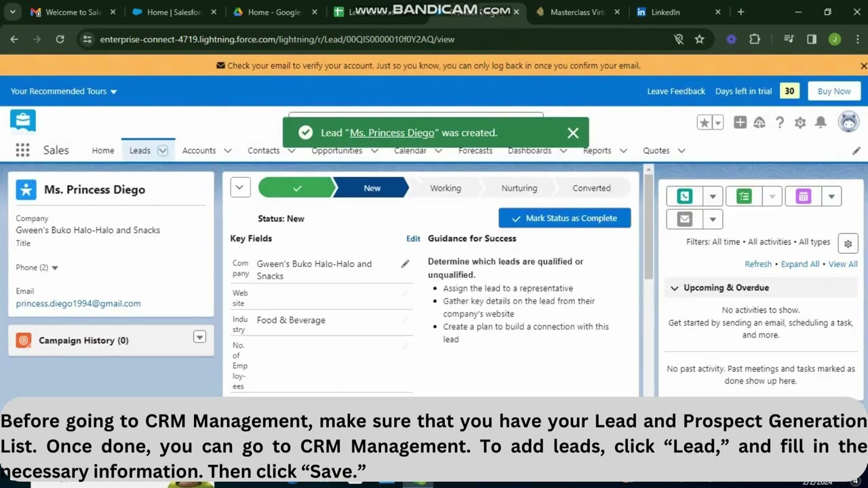868x488 pixels.
Task: Select the Converted path stage
Action: (x=591, y=188)
